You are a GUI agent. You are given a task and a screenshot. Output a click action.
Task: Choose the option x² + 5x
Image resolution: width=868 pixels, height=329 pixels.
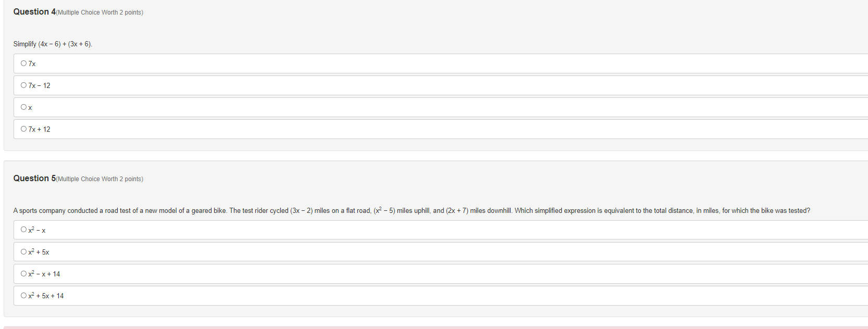(x=23, y=251)
